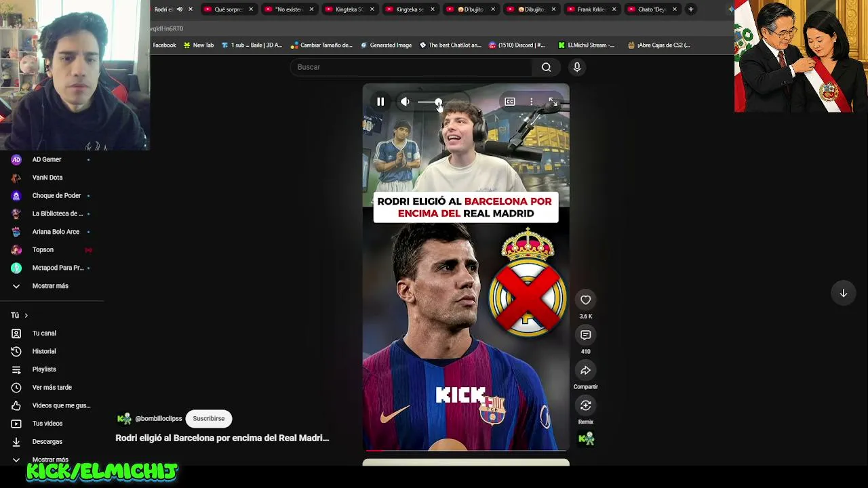
Task: Open the ELMichiJ Stream bookmark
Action: (x=586, y=45)
